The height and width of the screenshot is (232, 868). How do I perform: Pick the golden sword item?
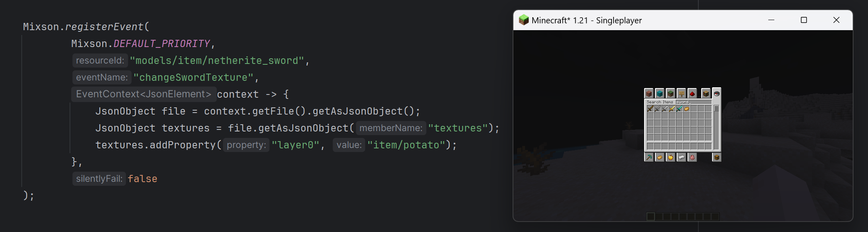point(672,109)
